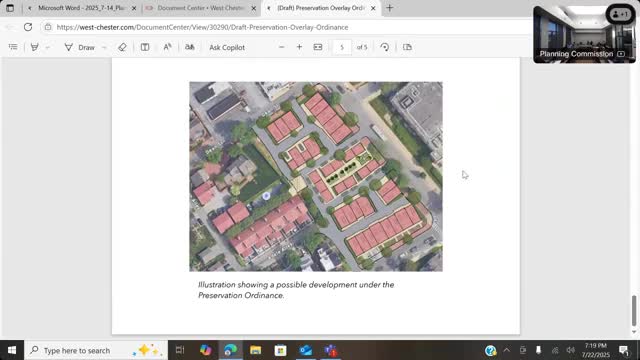The width and height of the screenshot is (640, 360).
Task: Open Outlook from taskbar
Action: pyautogui.click(x=306, y=350)
